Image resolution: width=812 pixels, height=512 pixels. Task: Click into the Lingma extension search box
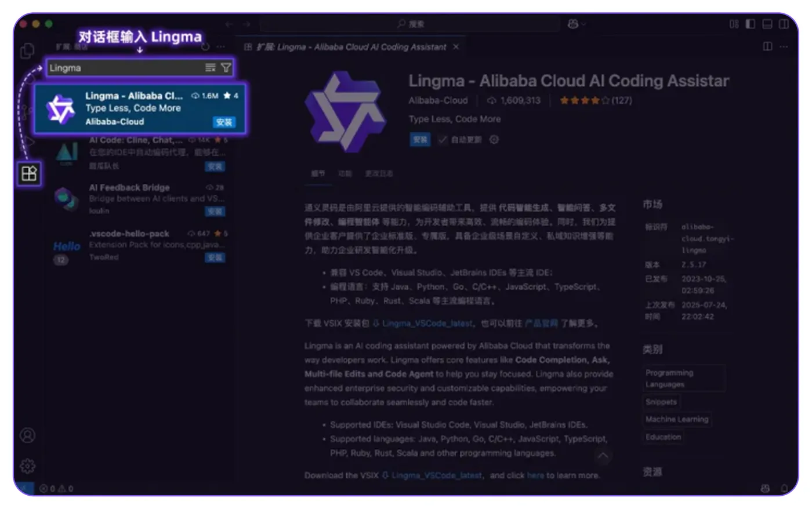click(140, 68)
